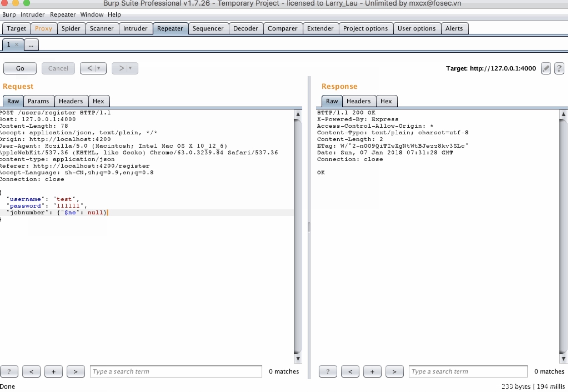Image resolution: width=568 pixels, height=392 pixels.
Task: Go to next match in response search
Action: pos(394,371)
